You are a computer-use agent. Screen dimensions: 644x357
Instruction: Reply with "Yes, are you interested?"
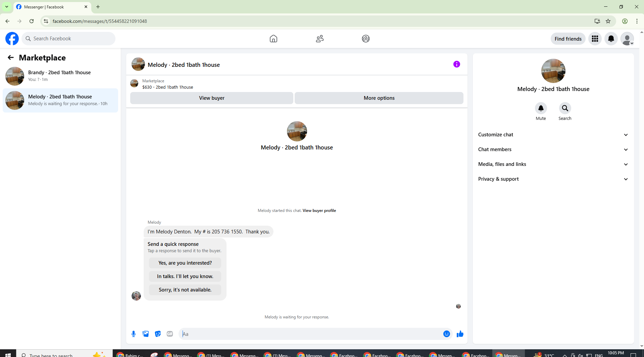[185, 263]
